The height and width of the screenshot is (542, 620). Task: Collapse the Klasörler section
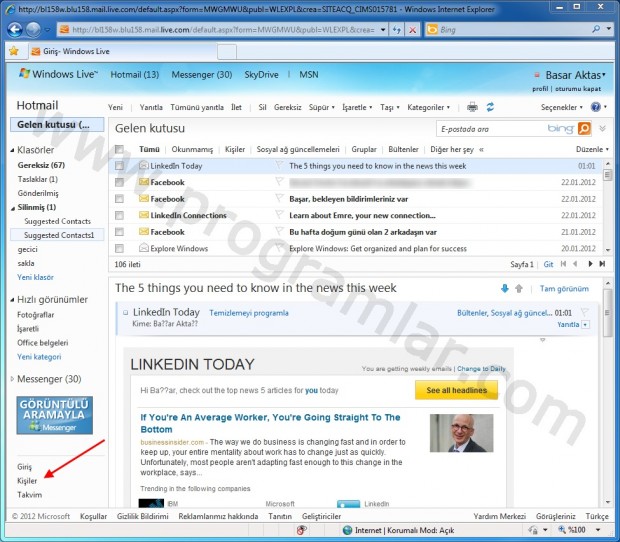coord(12,150)
